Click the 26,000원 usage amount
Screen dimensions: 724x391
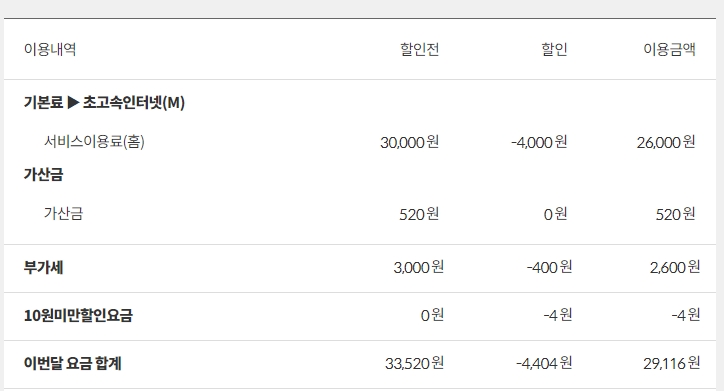tap(666, 142)
